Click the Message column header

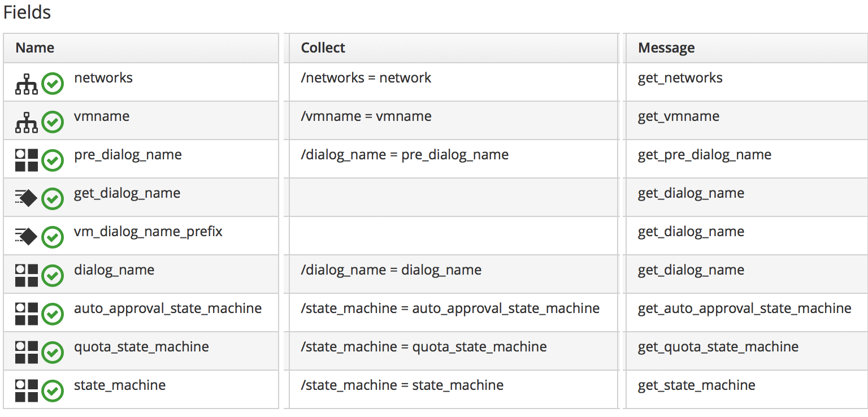666,48
